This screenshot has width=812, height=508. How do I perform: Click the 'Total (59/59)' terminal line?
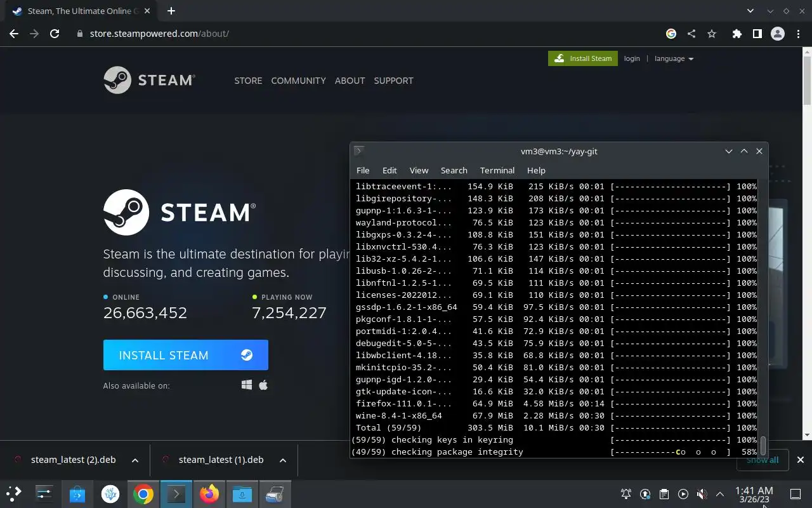[556, 428]
